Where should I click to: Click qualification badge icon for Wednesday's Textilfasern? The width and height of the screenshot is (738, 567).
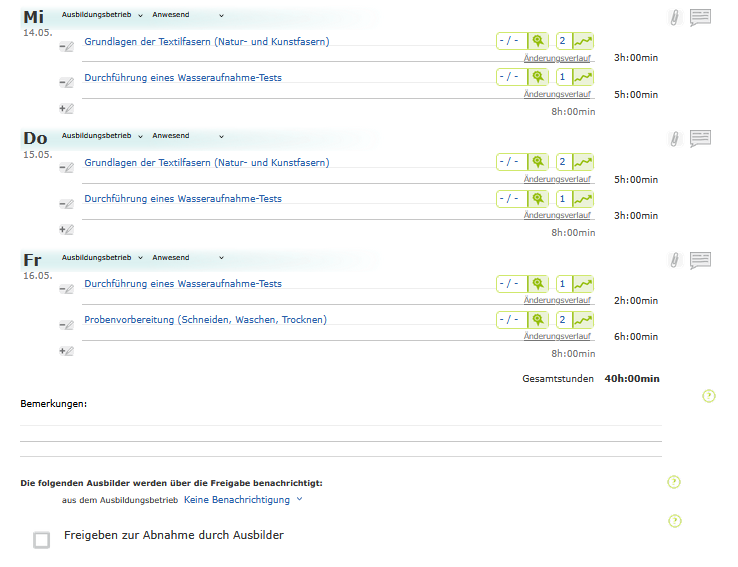(x=538, y=41)
